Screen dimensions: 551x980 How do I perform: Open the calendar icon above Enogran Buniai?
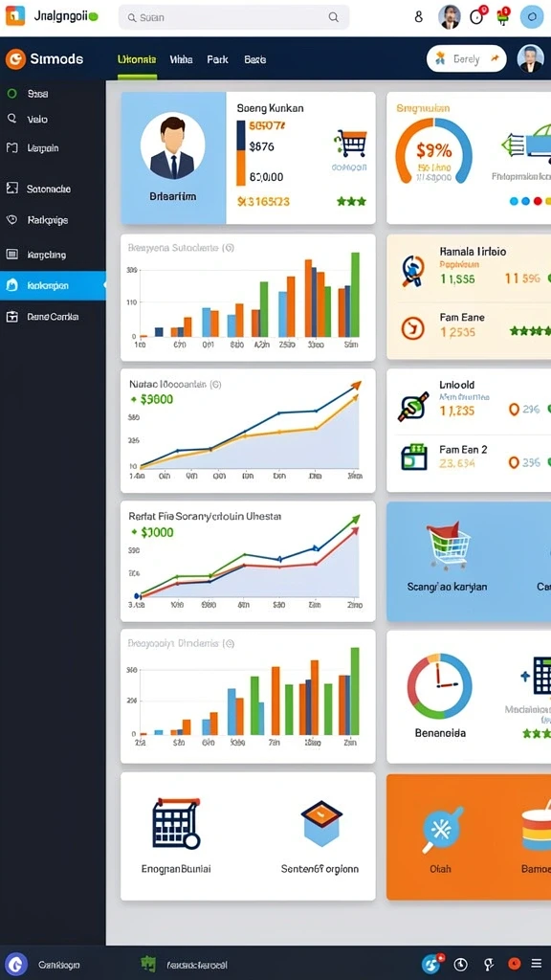(x=176, y=822)
